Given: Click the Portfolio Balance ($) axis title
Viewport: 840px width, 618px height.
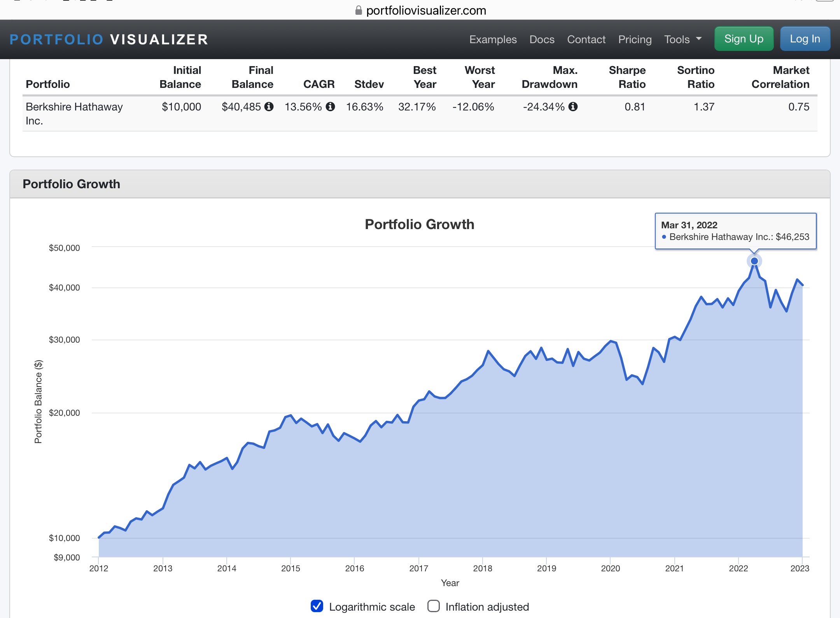Looking at the screenshot, I should (x=38, y=402).
